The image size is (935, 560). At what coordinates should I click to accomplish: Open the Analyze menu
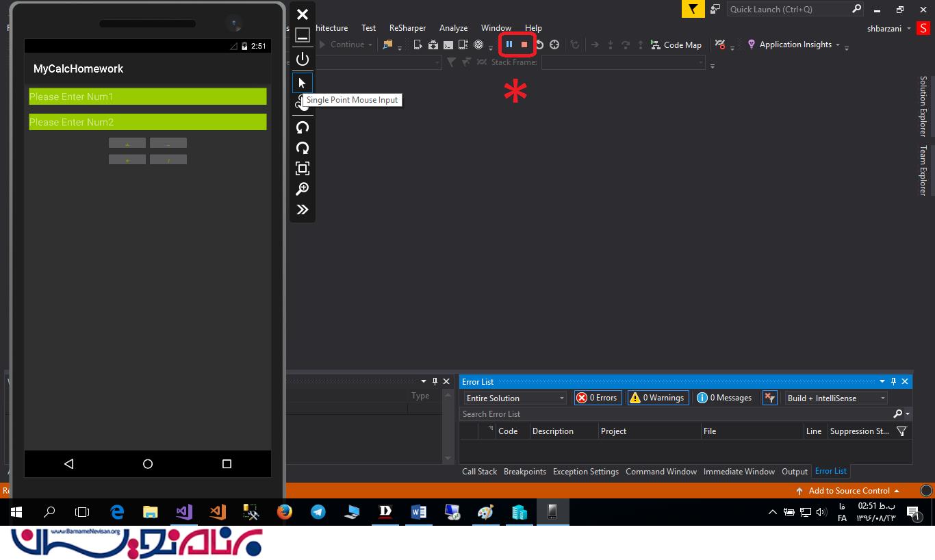tap(453, 28)
